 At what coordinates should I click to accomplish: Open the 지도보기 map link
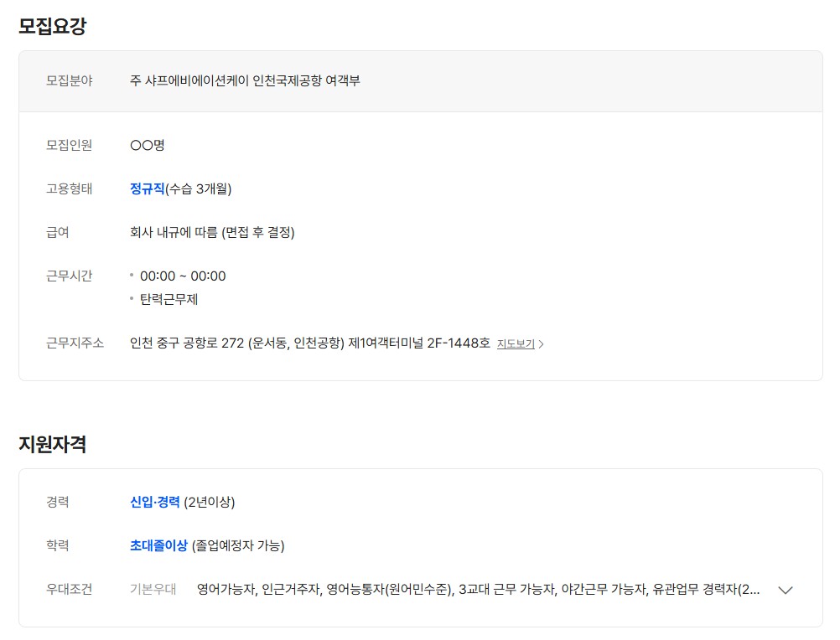click(516, 343)
